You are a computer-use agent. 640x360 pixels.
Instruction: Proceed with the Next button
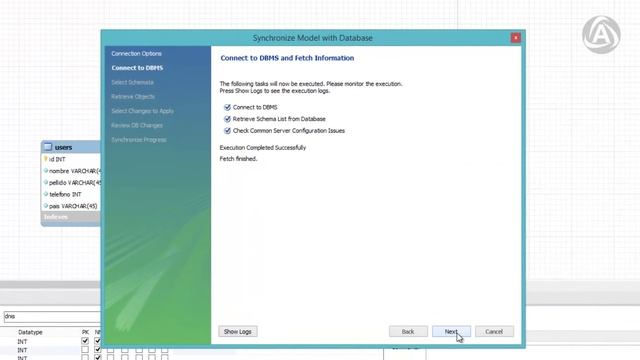pos(451,331)
